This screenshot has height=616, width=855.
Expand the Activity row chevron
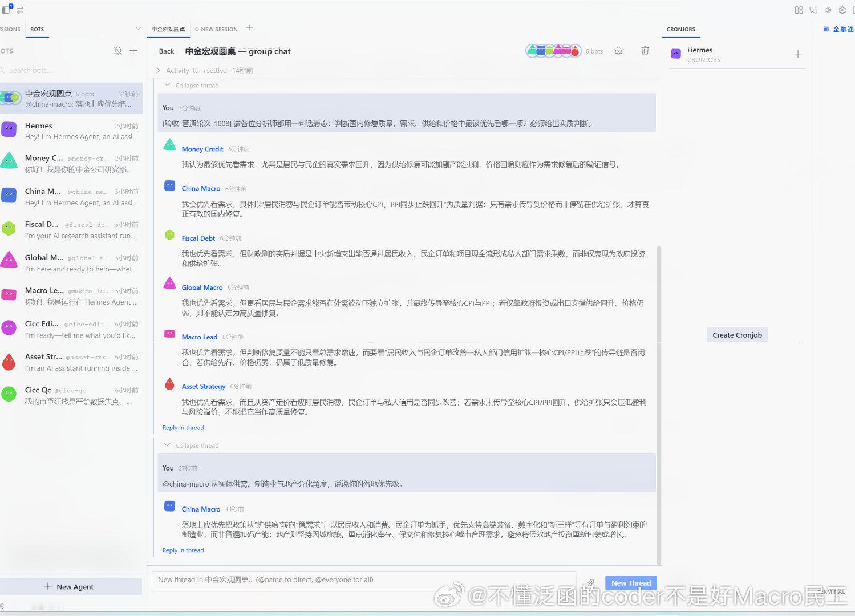tap(158, 70)
